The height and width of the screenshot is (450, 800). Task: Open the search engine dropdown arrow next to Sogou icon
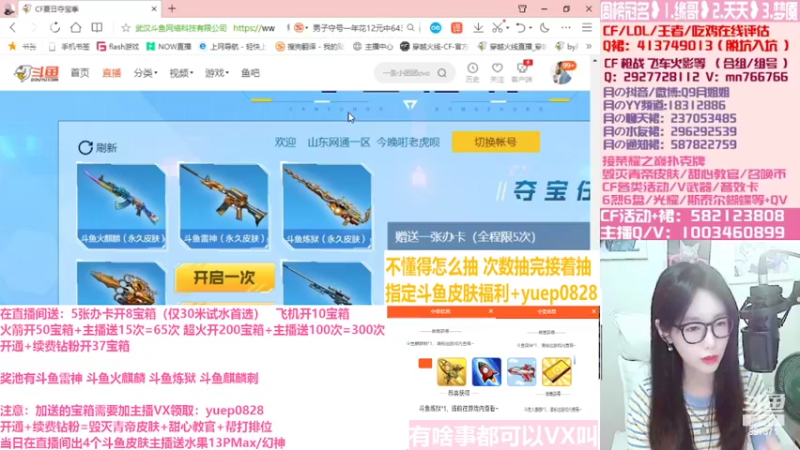(307, 28)
